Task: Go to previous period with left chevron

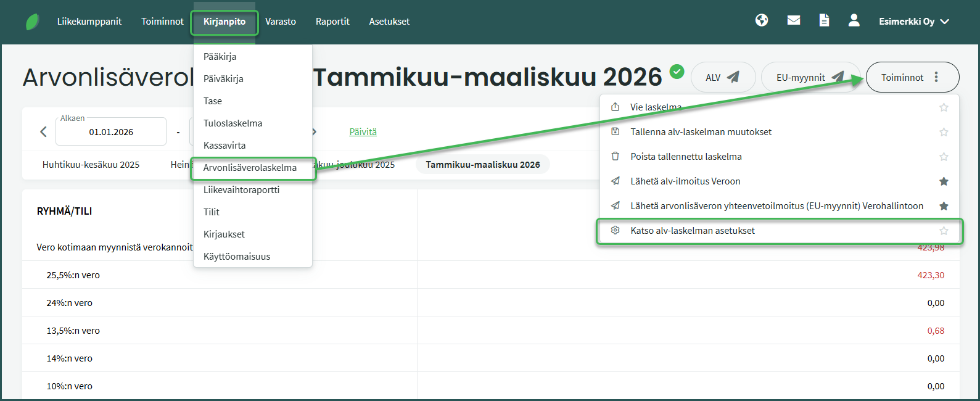Action: (43, 131)
